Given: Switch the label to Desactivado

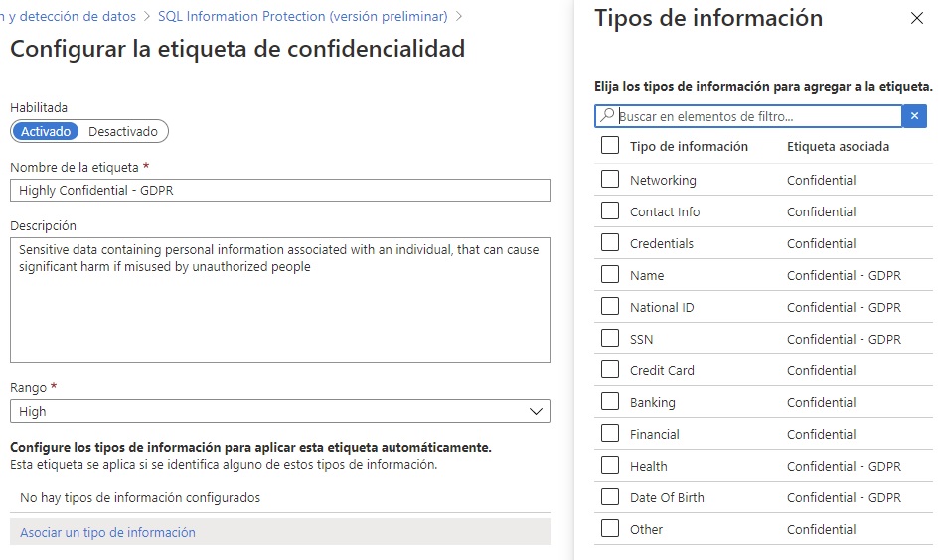Looking at the screenshot, I should 123,131.
